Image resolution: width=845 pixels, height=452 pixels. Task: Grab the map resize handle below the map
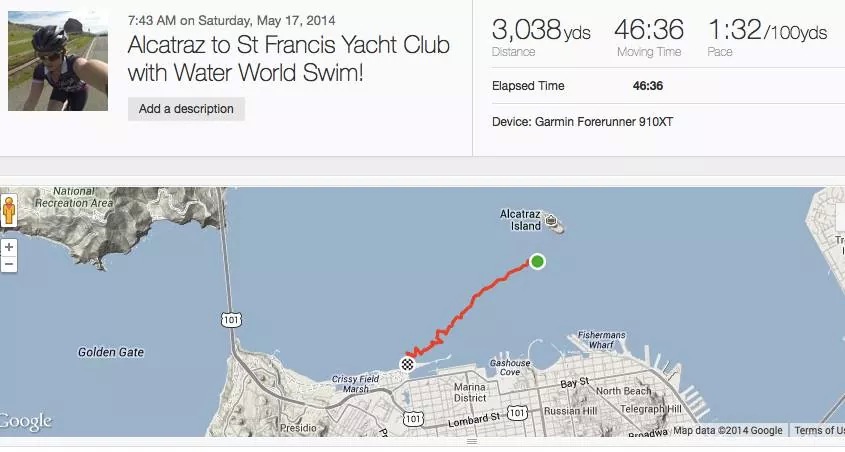(472, 441)
